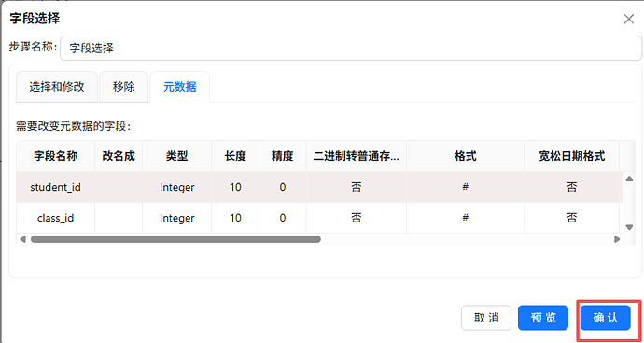Screen dimensions: 644x343
Task: Click the 格式 column header
Action: point(466,156)
